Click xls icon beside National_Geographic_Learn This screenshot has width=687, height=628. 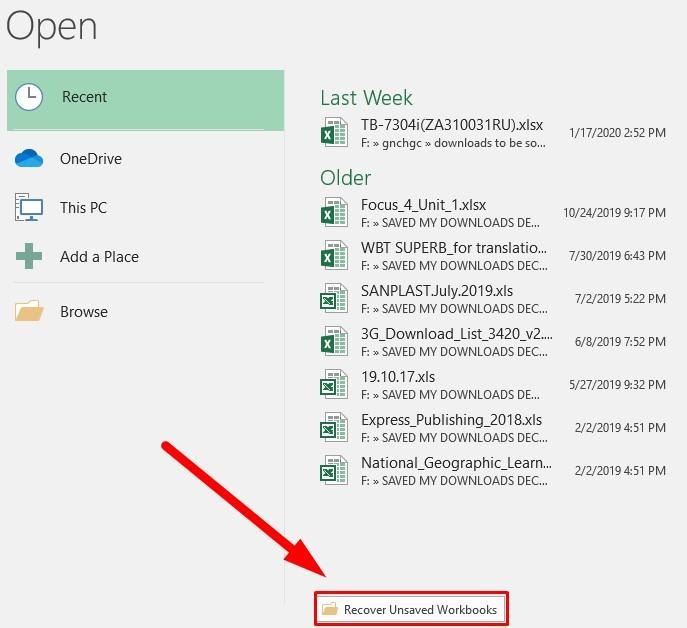(x=334, y=470)
